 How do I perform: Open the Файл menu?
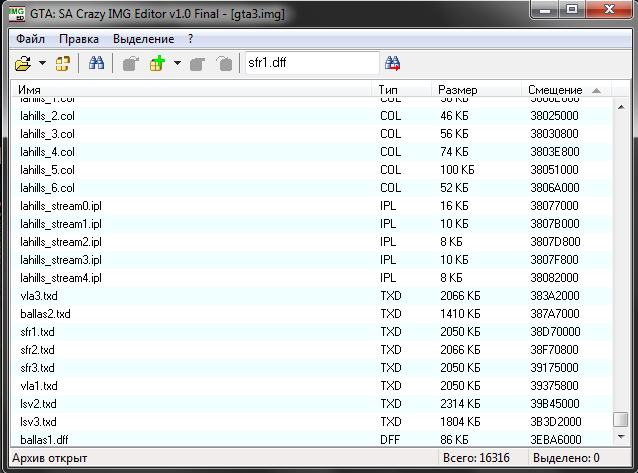(x=31, y=39)
